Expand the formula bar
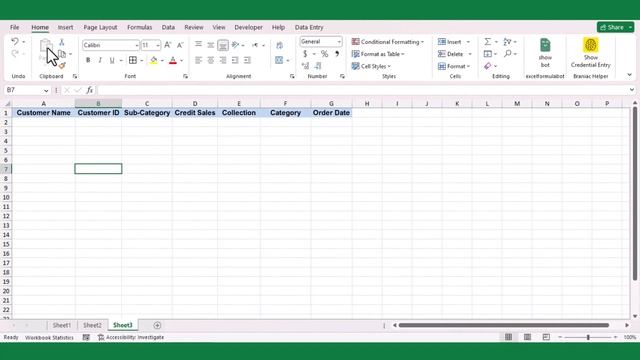640x360 pixels. [632, 90]
